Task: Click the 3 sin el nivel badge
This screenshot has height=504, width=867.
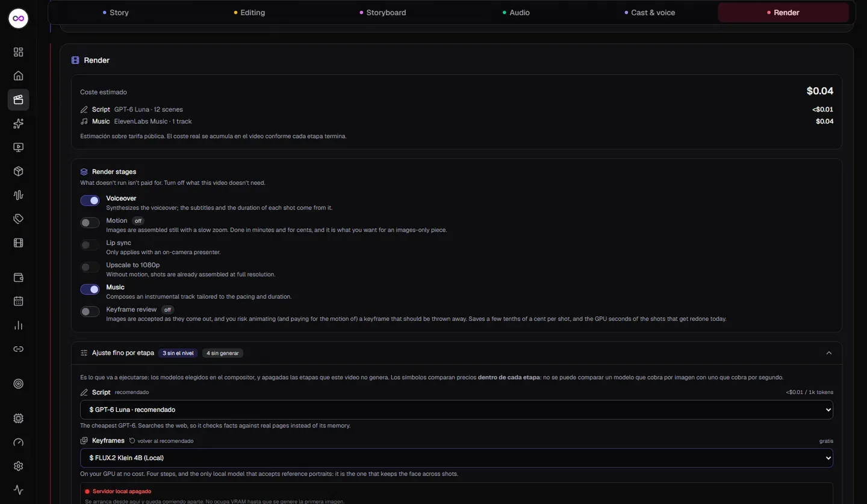Action: pyautogui.click(x=178, y=353)
